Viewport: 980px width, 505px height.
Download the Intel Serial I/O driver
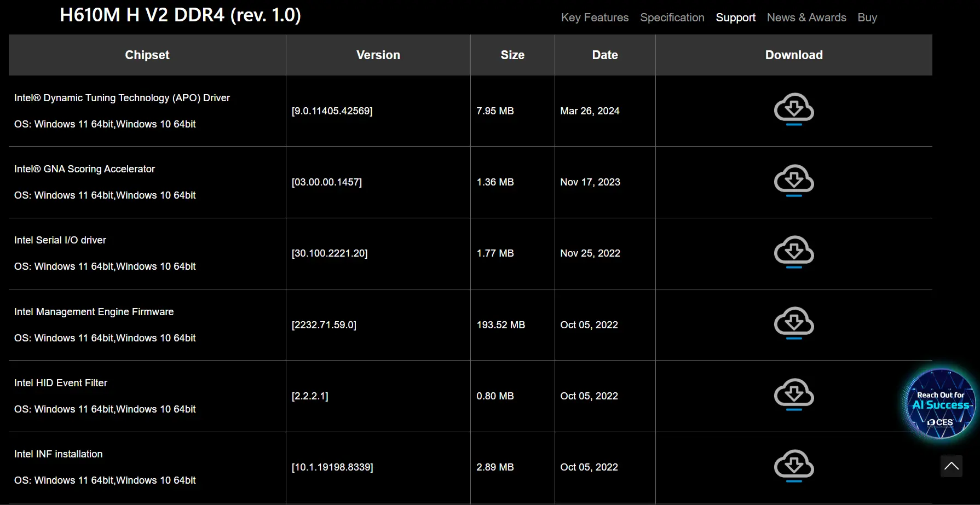[794, 252]
